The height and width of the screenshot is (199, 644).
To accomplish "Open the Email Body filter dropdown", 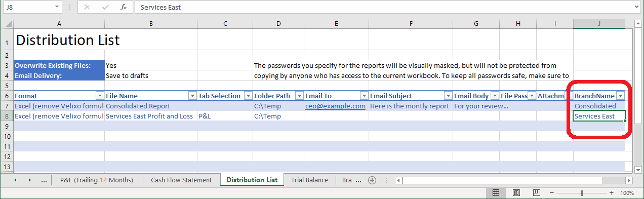I will pos(494,96).
